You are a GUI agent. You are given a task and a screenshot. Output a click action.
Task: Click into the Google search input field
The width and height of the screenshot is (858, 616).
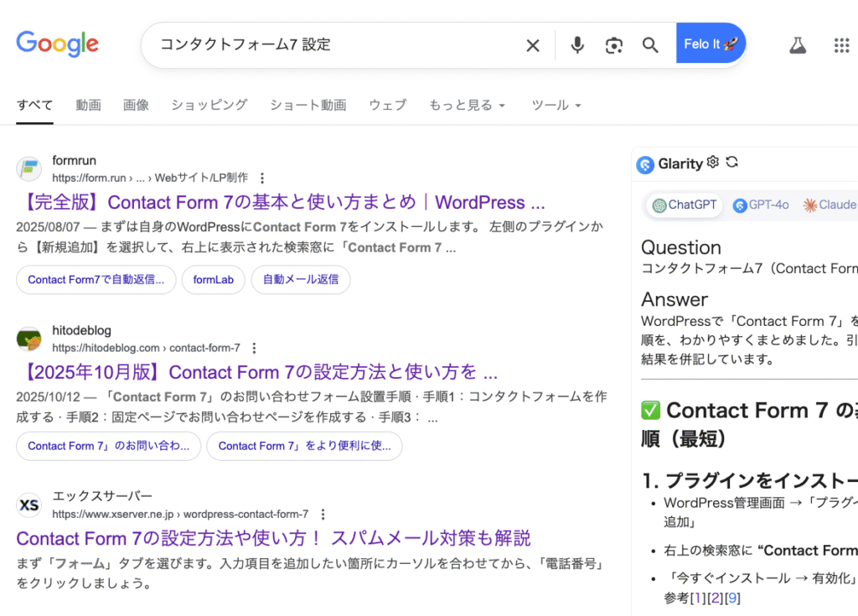[335, 45]
